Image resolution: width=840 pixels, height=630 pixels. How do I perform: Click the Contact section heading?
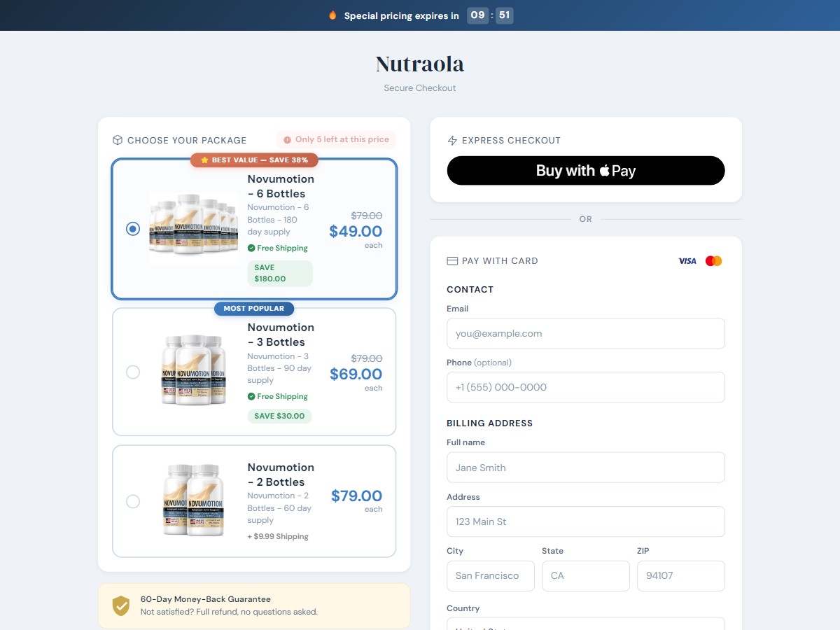470,290
